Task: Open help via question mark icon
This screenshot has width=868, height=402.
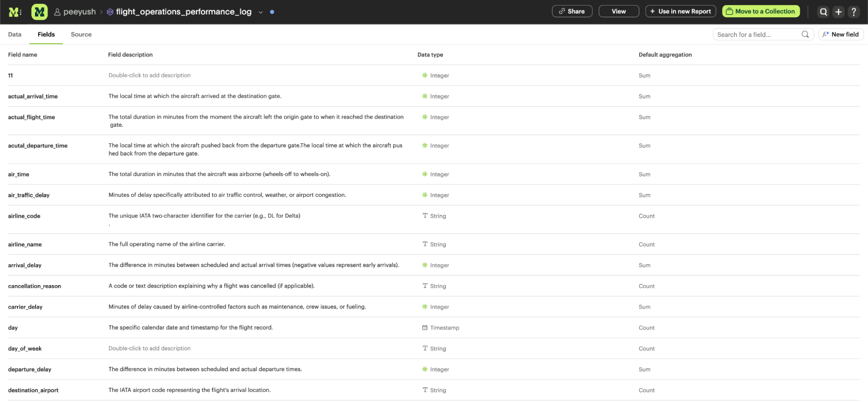Action: pos(854,12)
